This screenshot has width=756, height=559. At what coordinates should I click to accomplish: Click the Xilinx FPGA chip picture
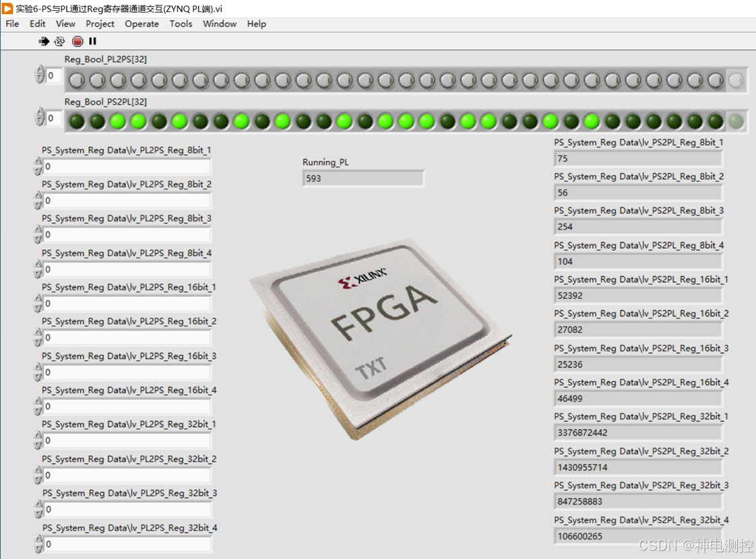pos(380,338)
